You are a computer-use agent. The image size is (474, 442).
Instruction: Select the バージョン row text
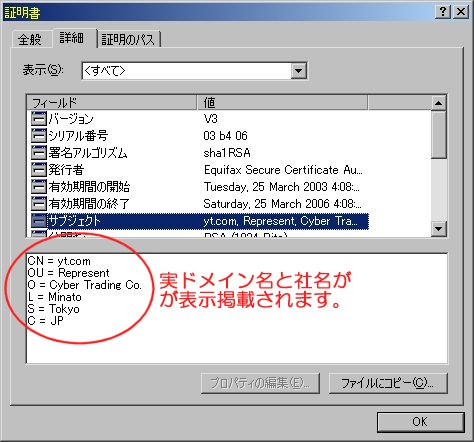point(71,119)
